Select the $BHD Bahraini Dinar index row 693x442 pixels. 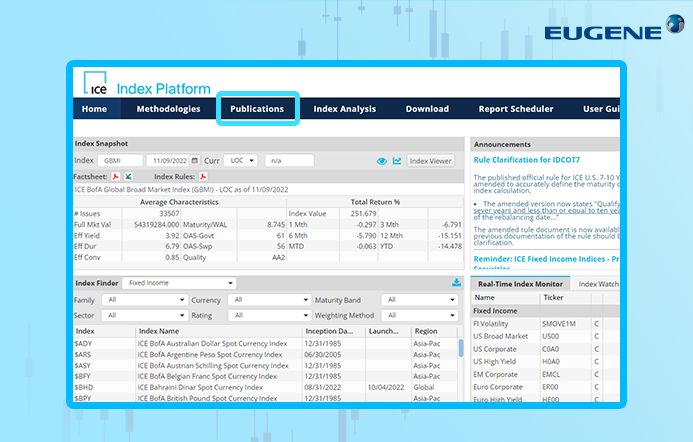pyautogui.click(x=265, y=387)
